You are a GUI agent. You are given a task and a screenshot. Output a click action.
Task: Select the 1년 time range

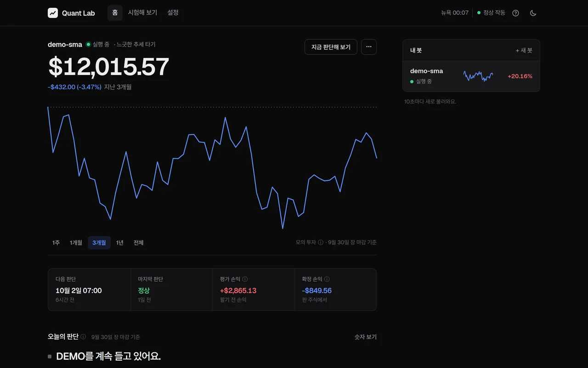[120, 243]
